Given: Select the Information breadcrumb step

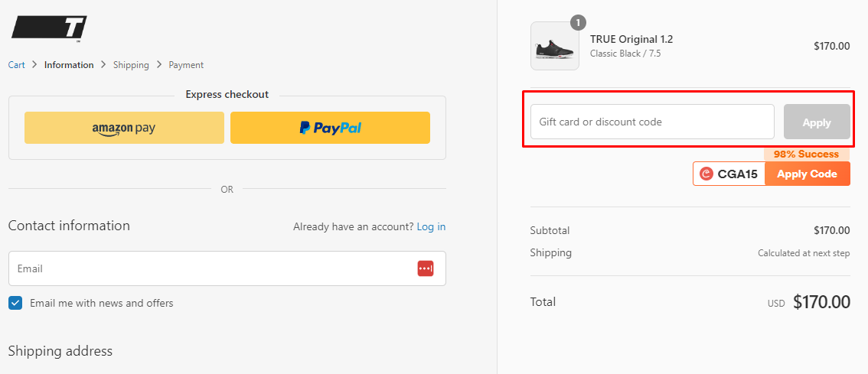Looking at the screenshot, I should [x=69, y=65].
